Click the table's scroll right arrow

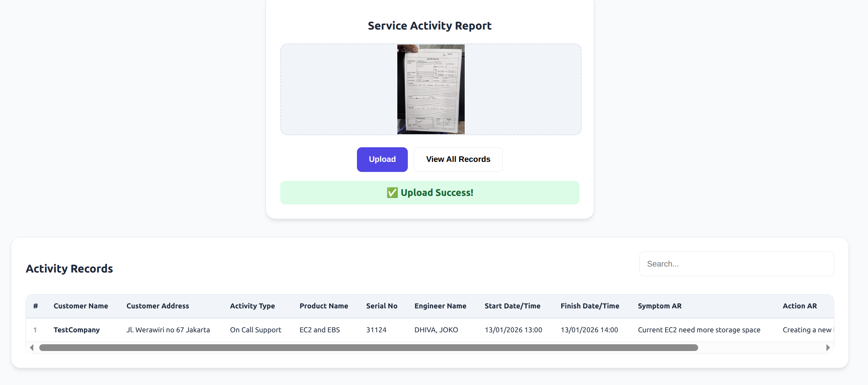pos(828,348)
